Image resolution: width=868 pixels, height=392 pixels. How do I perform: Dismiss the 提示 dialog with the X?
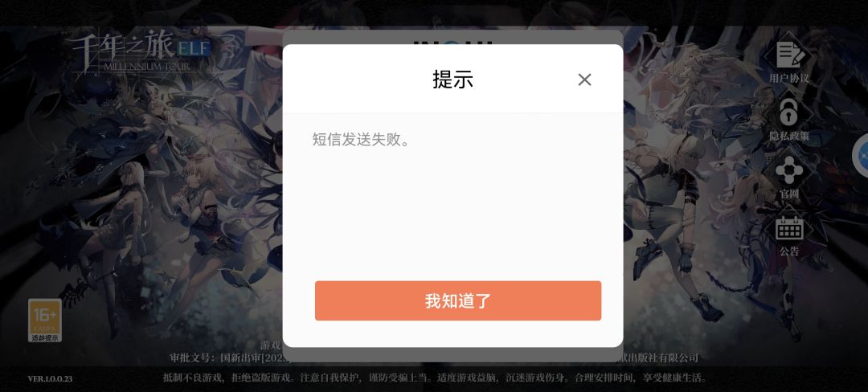[x=584, y=80]
